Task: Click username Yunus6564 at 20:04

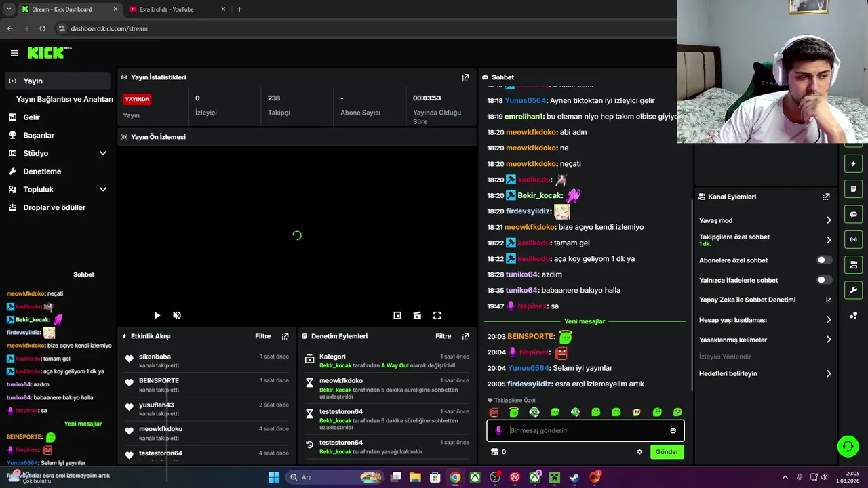Action: pyautogui.click(x=528, y=368)
